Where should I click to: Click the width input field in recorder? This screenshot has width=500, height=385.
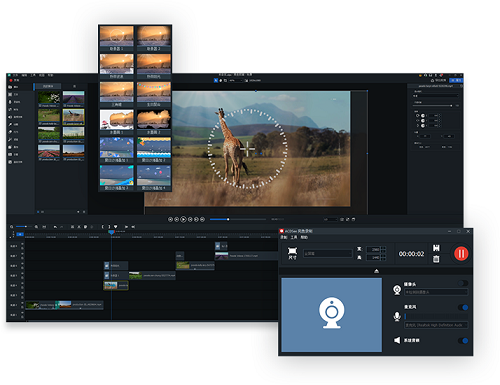[x=373, y=249]
